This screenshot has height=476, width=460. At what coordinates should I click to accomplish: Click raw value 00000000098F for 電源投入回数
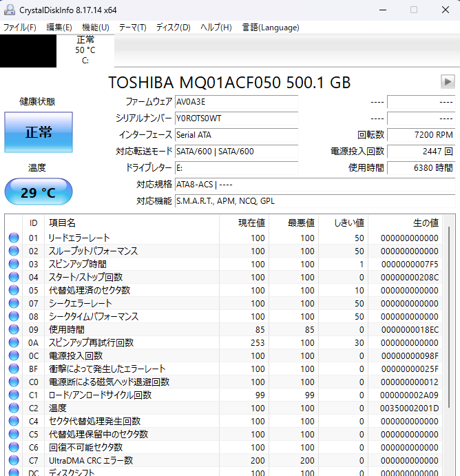(x=410, y=355)
